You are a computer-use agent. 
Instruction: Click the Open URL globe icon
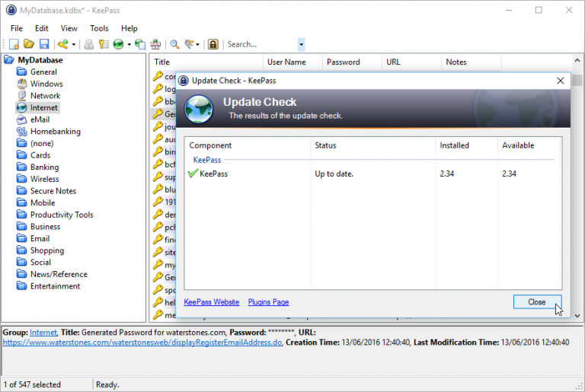(x=118, y=44)
